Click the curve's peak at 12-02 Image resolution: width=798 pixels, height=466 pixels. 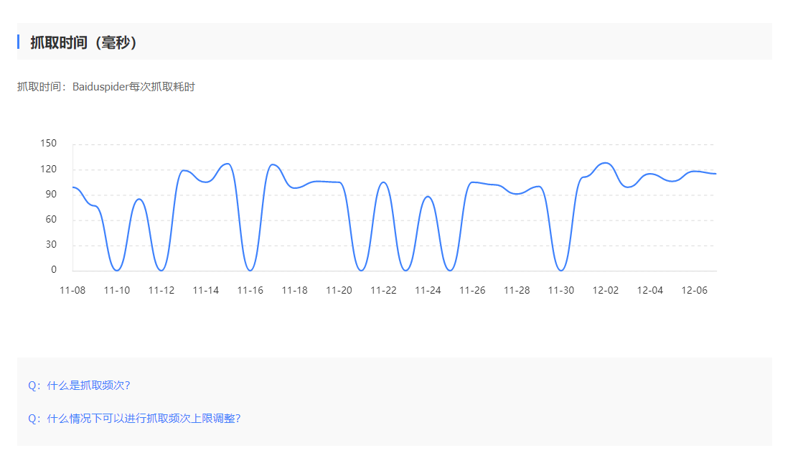pyautogui.click(x=605, y=163)
